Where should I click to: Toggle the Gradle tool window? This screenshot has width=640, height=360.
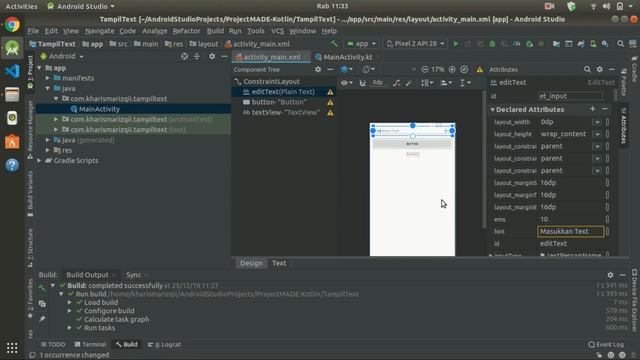pyautogui.click(x=634, y=68)
